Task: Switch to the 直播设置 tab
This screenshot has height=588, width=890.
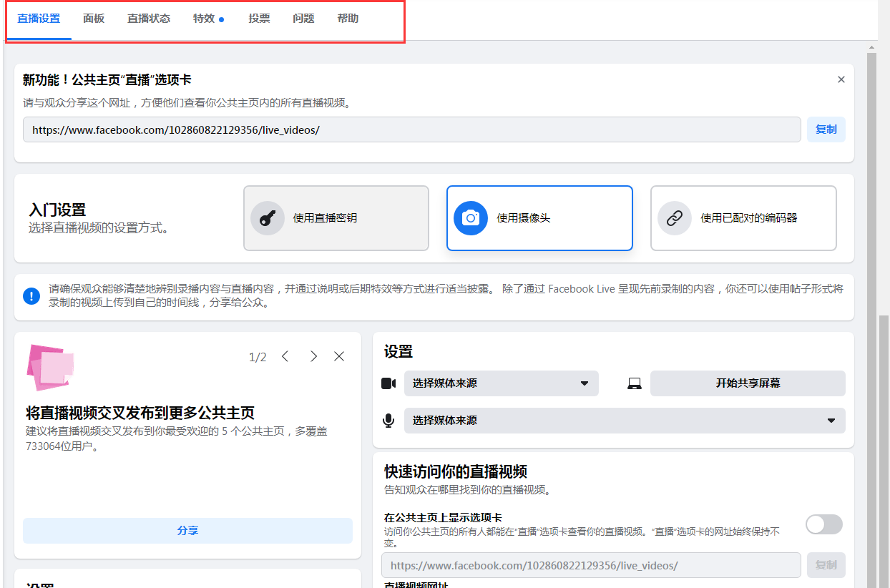Action: tap(39, 19)
